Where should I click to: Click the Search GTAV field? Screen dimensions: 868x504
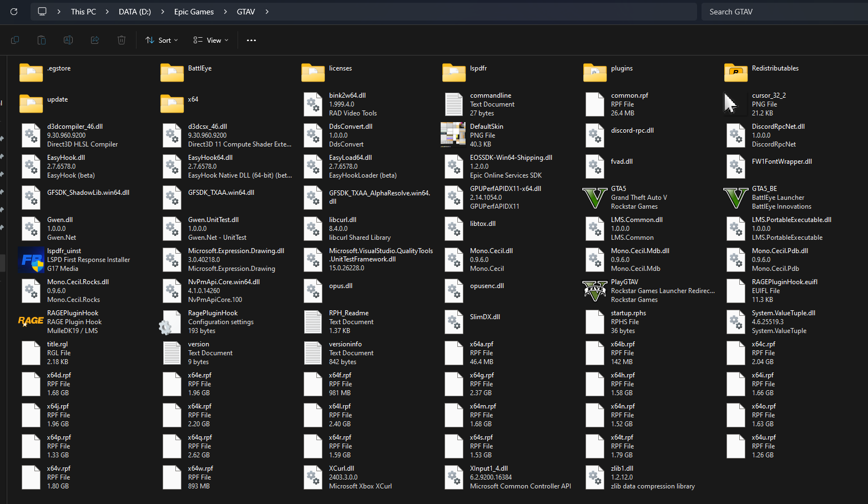pyautogui.click(x=785, y=12)
